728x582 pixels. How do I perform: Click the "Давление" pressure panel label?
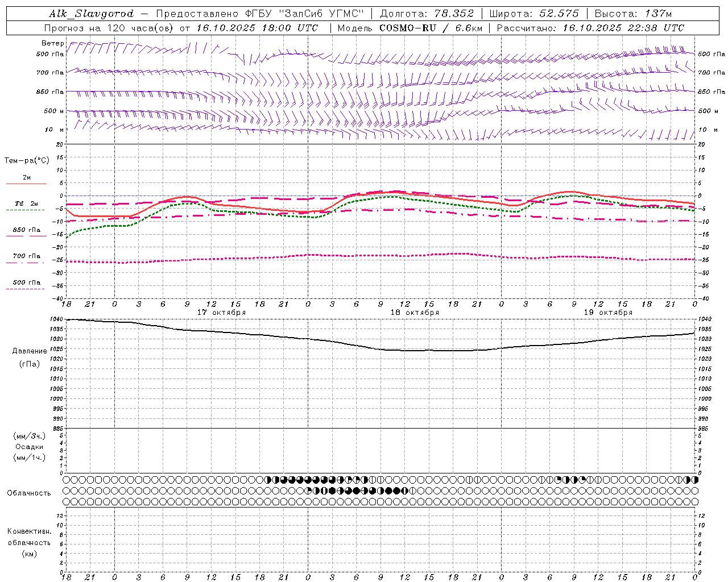coord(30,351)
